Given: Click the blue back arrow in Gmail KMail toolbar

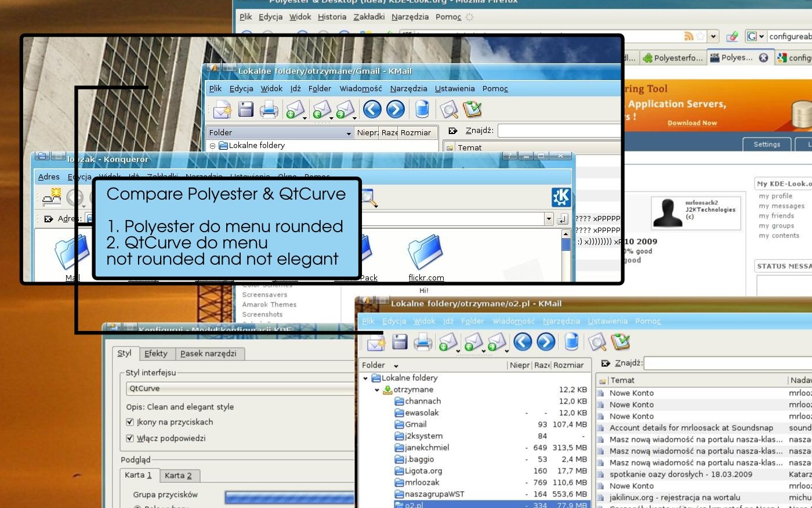Looking at the screenshot, I should coord(372,109).
